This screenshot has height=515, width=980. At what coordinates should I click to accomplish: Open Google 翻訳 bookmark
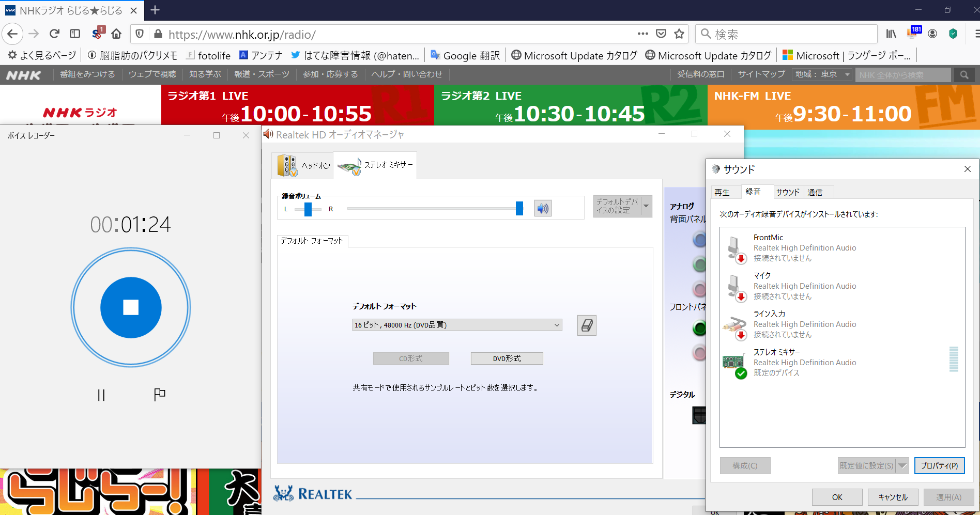(x=465, y=55)
